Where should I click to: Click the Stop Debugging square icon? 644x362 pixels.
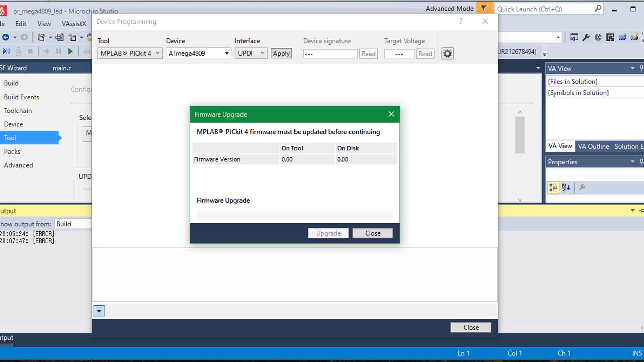(30, 51)
